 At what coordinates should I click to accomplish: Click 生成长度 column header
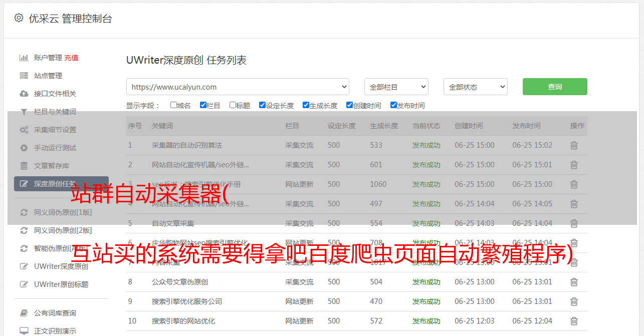pos(384,126)
